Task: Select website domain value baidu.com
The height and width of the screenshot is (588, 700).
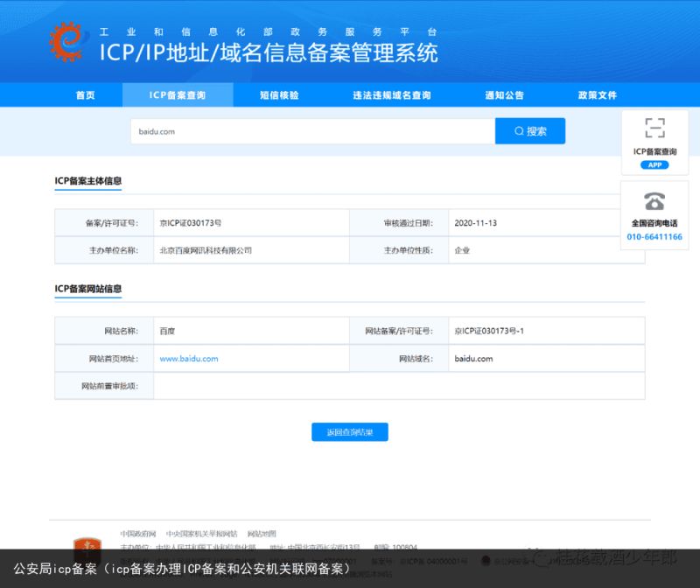Action: (x=473, y=359)
